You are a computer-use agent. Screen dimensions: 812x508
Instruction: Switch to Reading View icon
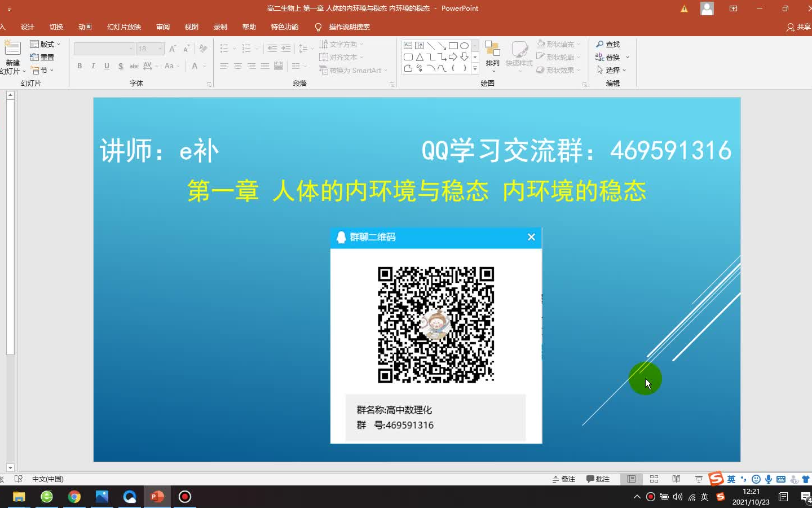coord(676,479)
